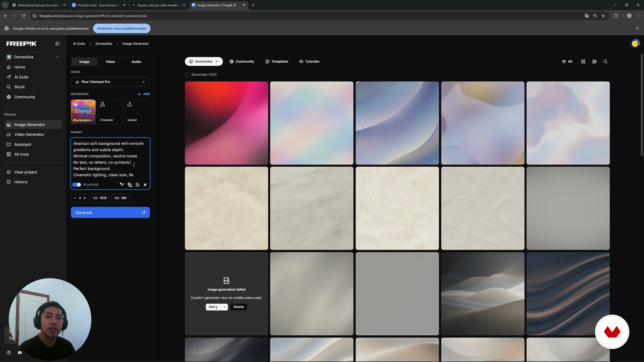The height and width of the screenshot is (362, 644).
Task: Open the All content type filter
Action: tap(567, 62)
